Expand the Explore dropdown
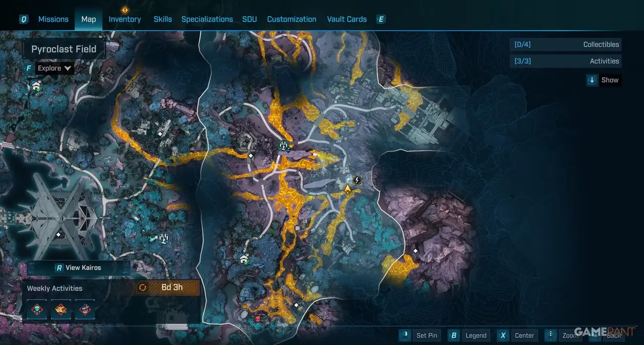Screen dimensions: 644x345 (54, 68)
